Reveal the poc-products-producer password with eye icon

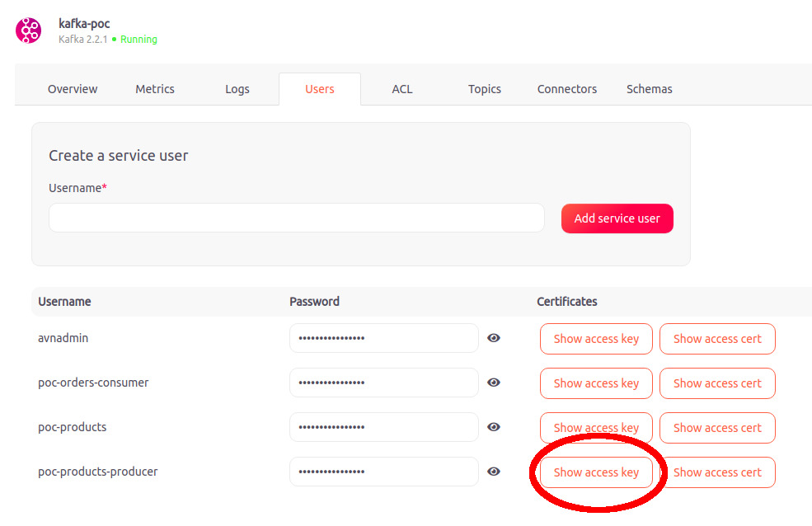coord(494,472)
